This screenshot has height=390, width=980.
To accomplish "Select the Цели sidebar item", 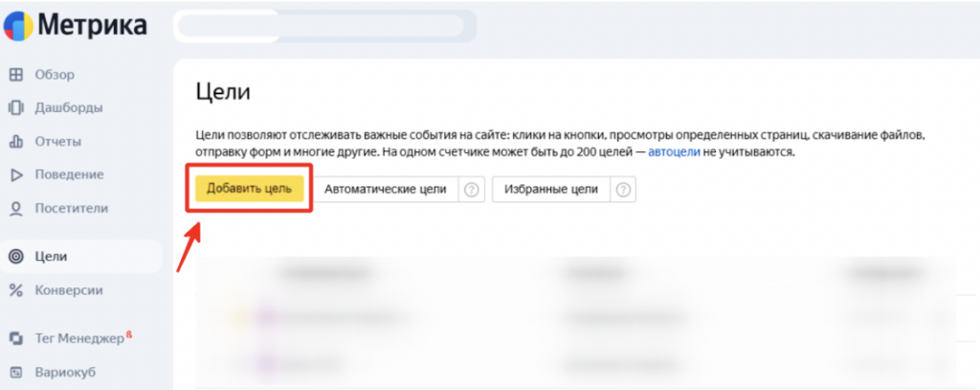I will pos(80,257).
